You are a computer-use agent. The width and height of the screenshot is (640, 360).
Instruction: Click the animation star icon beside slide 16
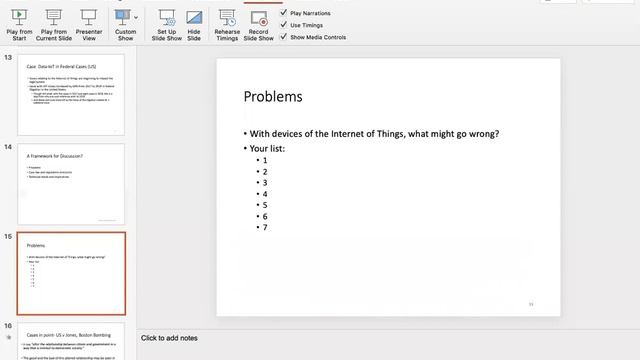[x=9, y=337]
